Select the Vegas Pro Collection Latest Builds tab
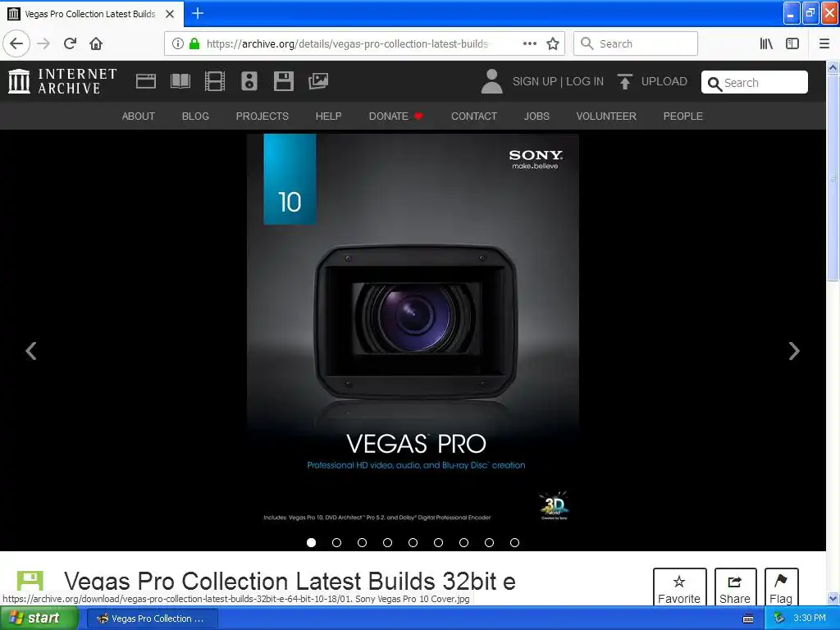 point(92,14)
